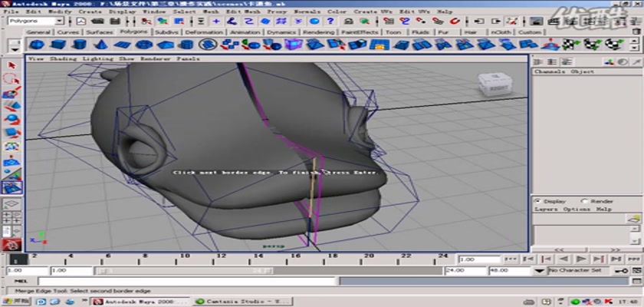Create a polygon plane from shelf
Viewport: 644px width, 307px height.
pos(122,44)
